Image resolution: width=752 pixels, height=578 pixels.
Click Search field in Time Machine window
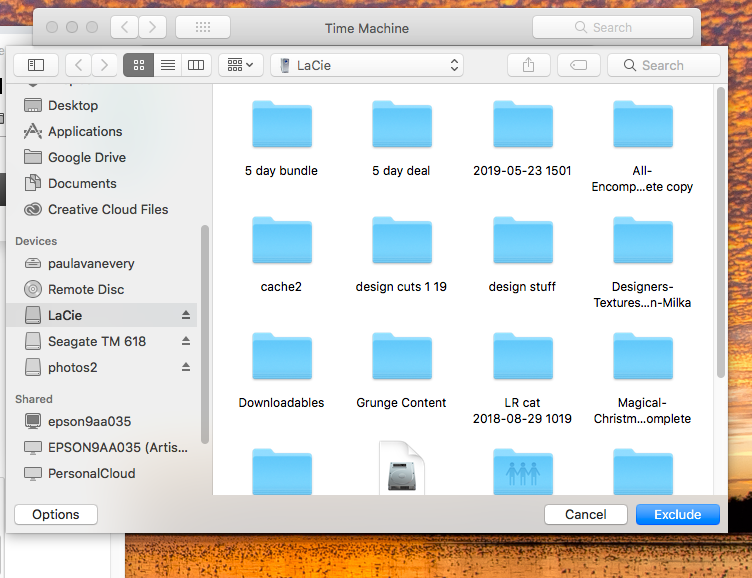point(612,27)
